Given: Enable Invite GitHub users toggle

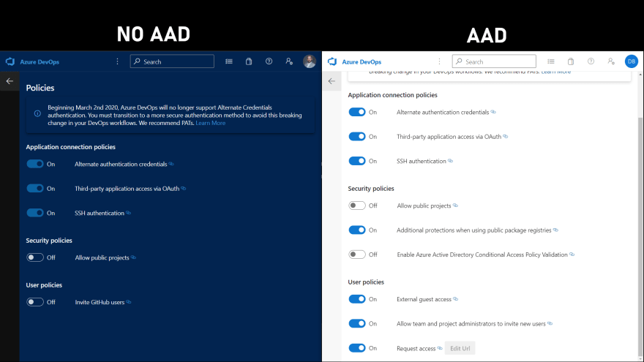Looking at the screenshot, I should pyautogui.click(x=35, y=302).
